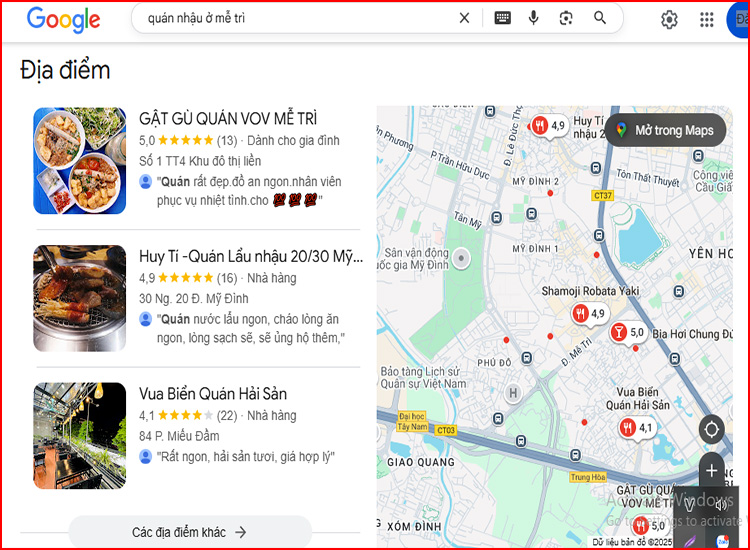
Task: Click bus stop icon near Phú Đô label
Action: 527,358
